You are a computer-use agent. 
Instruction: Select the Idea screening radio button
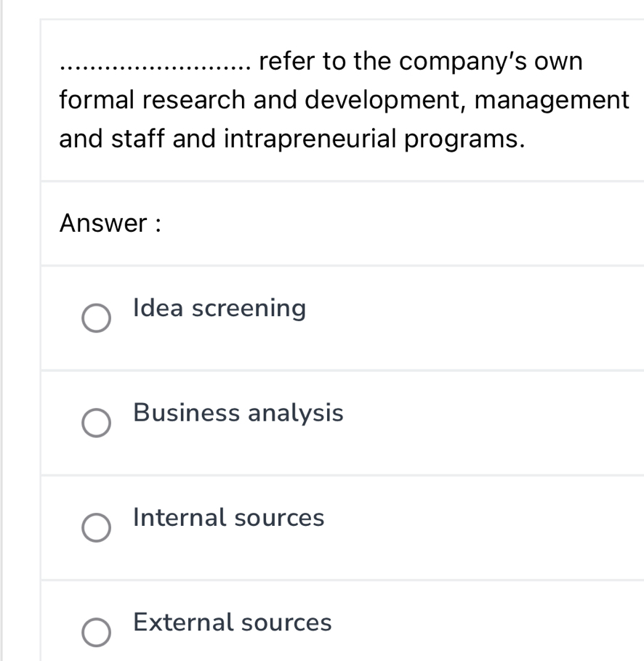(96, 319)
